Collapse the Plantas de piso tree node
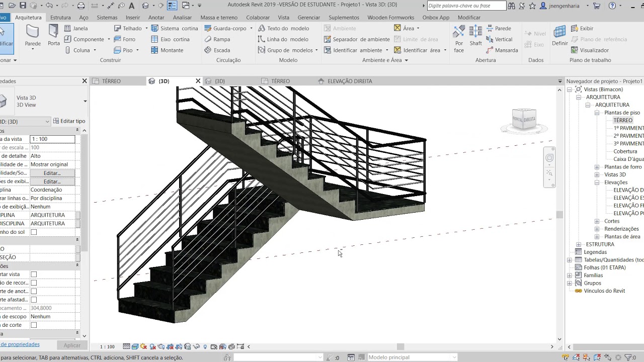644x362 pixels. tap(597, 113)
